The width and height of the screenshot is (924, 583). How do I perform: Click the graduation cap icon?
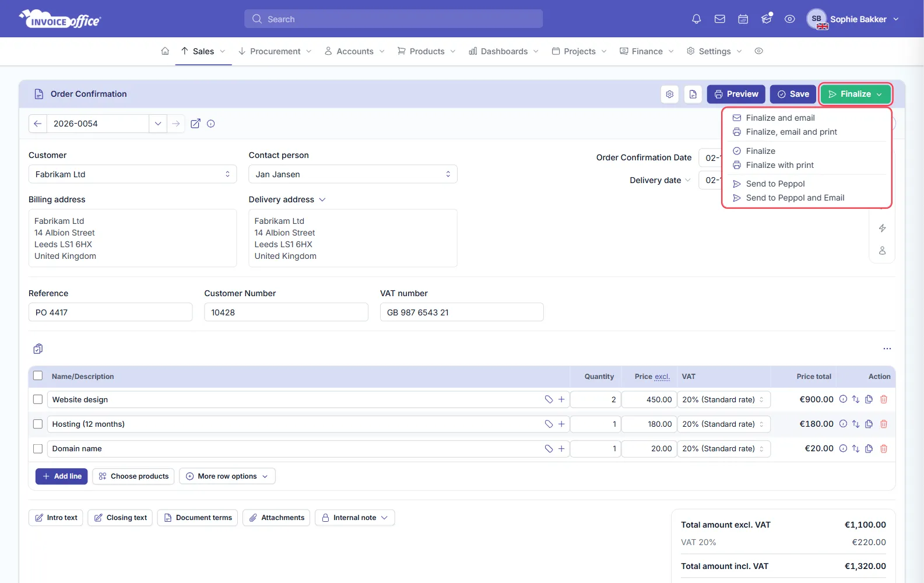pyautogui.click(x=767, y=19)
